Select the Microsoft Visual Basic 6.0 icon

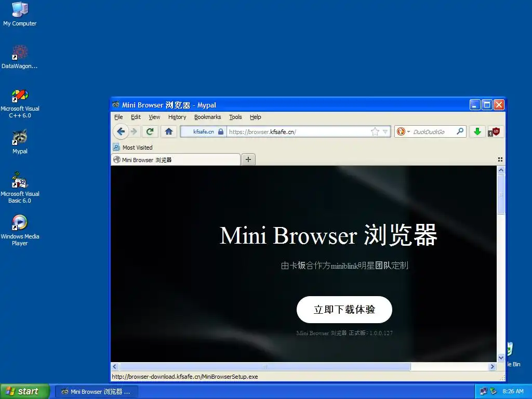pyautogui.click(x=20, y=188)
